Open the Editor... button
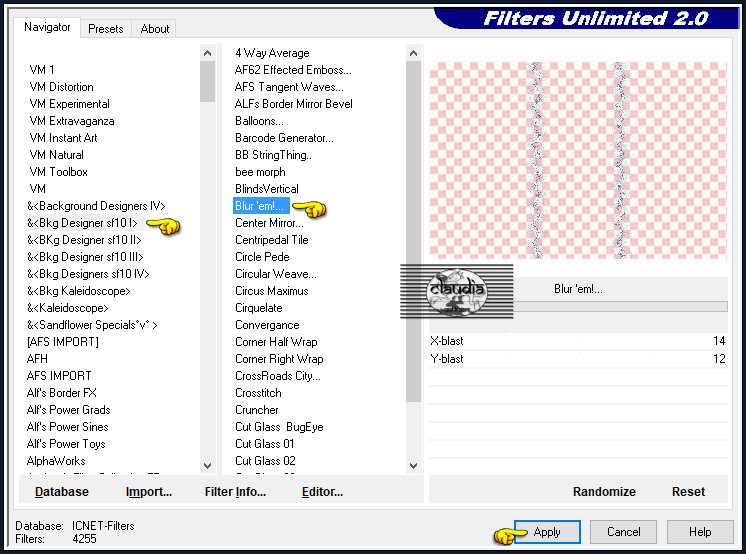 click(x=322, y=492)
